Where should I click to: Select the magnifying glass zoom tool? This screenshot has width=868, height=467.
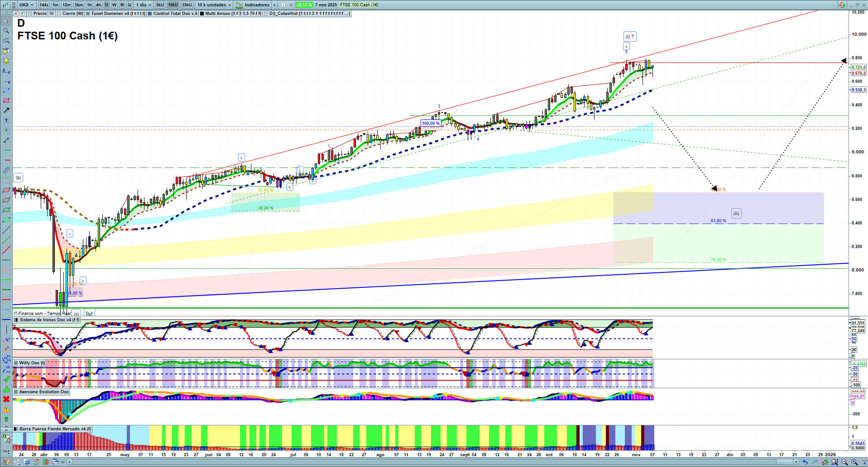(6, 31)
